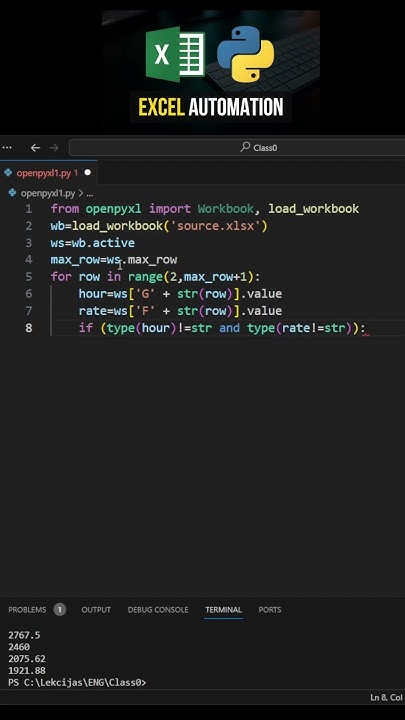This screenshot has width=405, height=720.
Task: Select the openpyxl1.py editor tab
Action: [48, 173]
